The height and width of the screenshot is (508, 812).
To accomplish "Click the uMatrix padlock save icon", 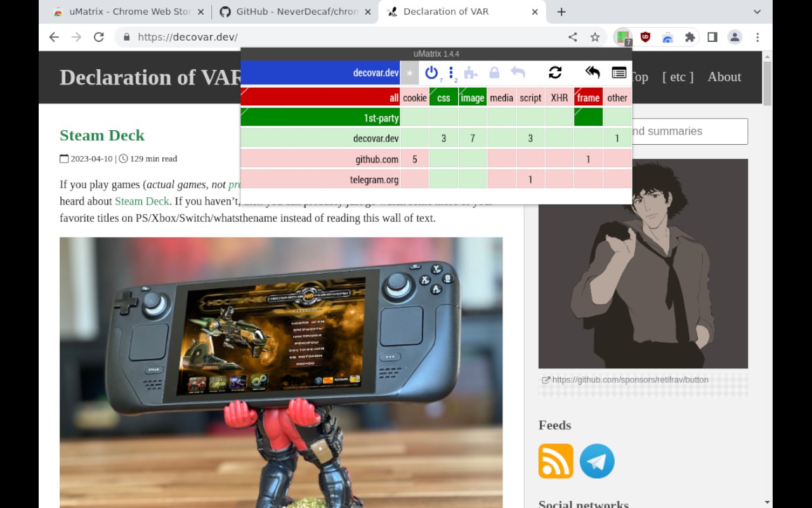I will click(x=495, y=72).
